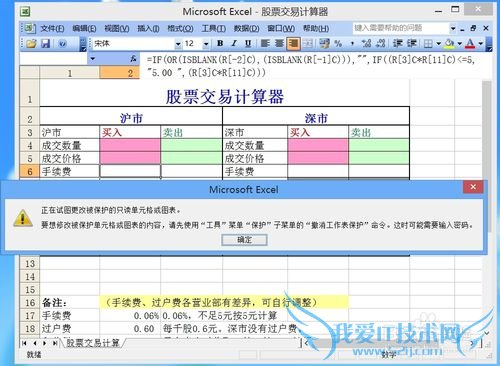
Task: Select highlighted column header 2
Action: (x=120, y=73)
